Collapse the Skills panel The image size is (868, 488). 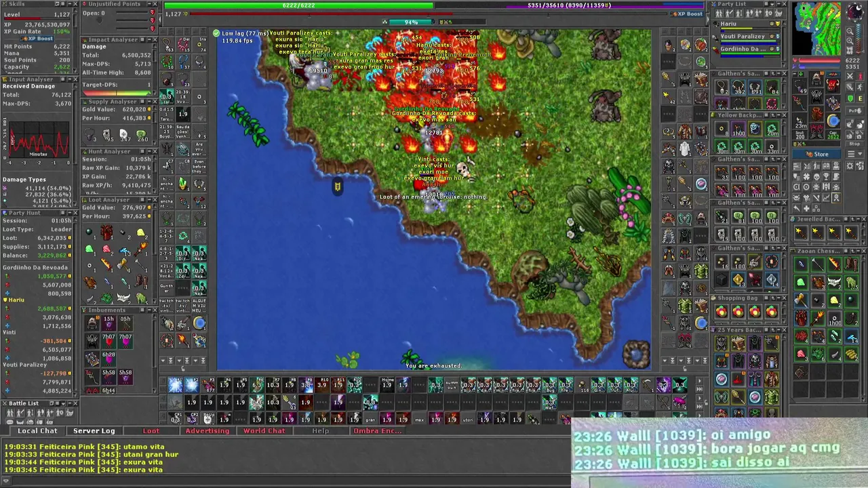coord(70,4)
